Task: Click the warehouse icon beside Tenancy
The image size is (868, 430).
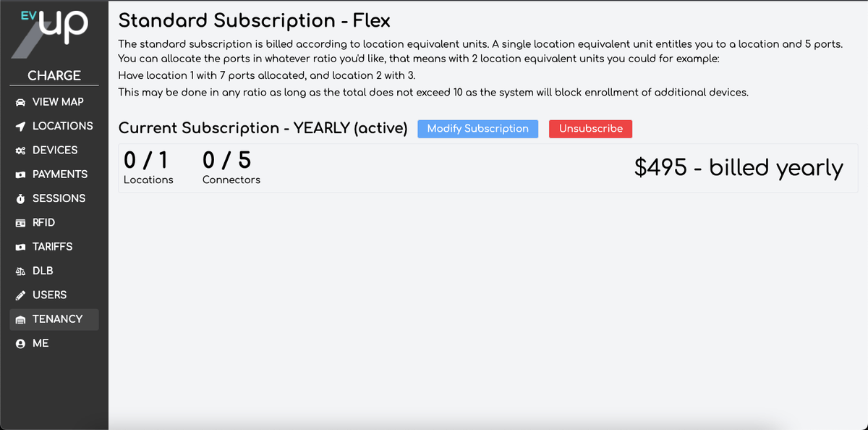Action: [x=20, y=319]
